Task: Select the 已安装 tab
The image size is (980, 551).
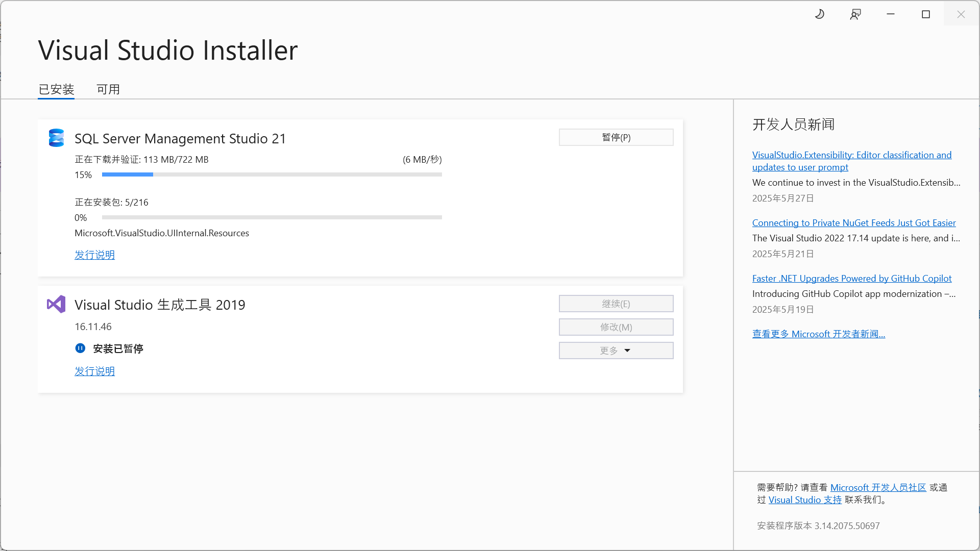Action: [56, 89]
